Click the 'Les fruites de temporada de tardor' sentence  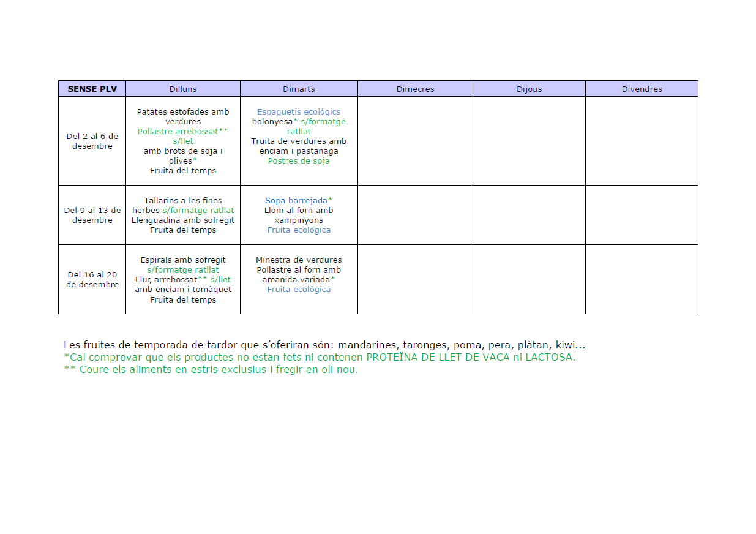click(x=324, y=345)
